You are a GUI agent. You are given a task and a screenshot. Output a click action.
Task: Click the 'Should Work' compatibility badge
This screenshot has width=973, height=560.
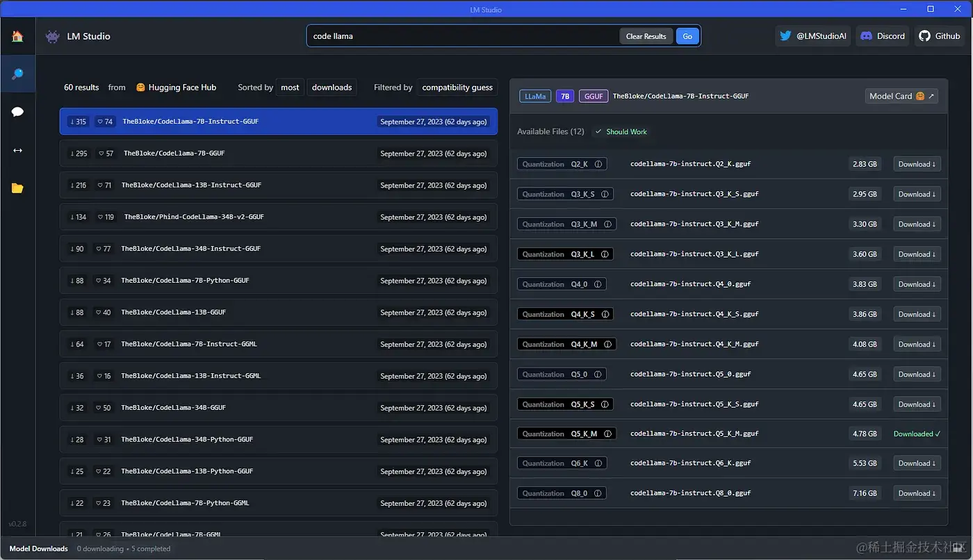(621, 131)
